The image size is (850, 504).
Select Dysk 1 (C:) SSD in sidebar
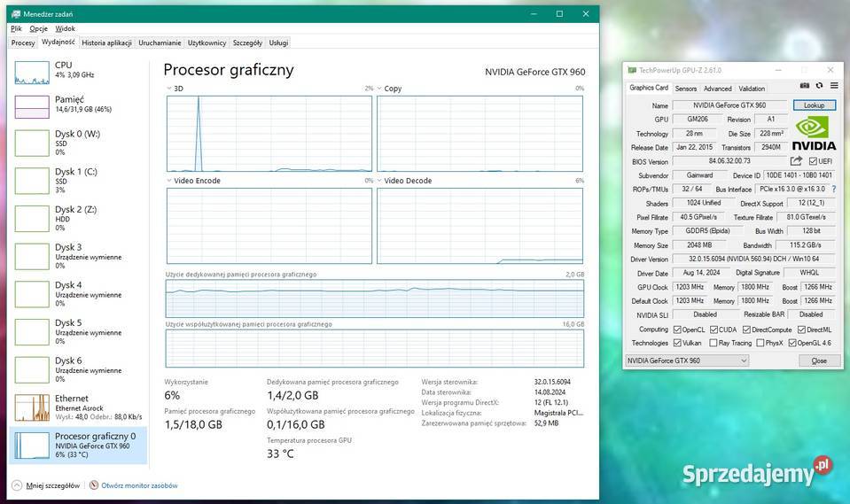coord(78,181)
